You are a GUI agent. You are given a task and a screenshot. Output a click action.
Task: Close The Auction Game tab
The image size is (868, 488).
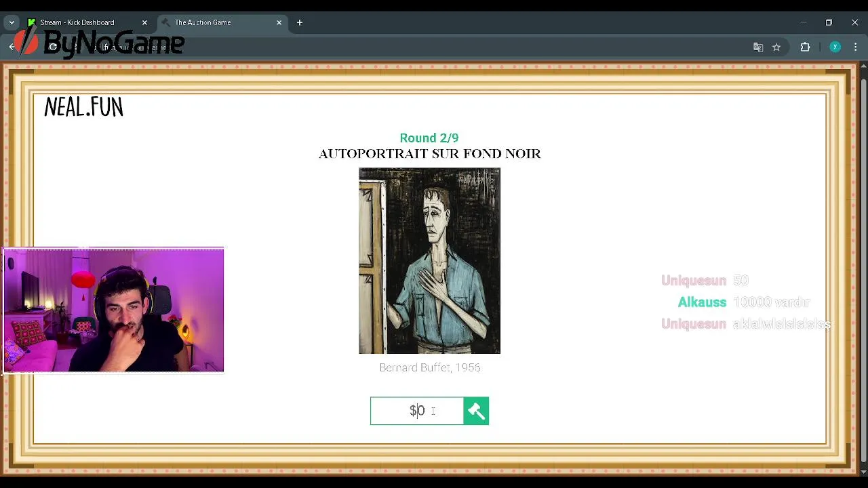tap(279, 22)
